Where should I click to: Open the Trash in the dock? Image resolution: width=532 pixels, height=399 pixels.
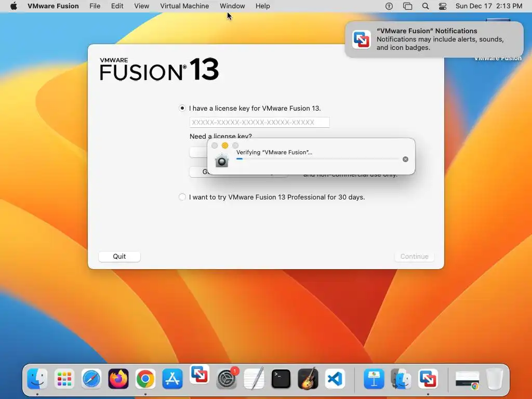click(x=495, y=379)
